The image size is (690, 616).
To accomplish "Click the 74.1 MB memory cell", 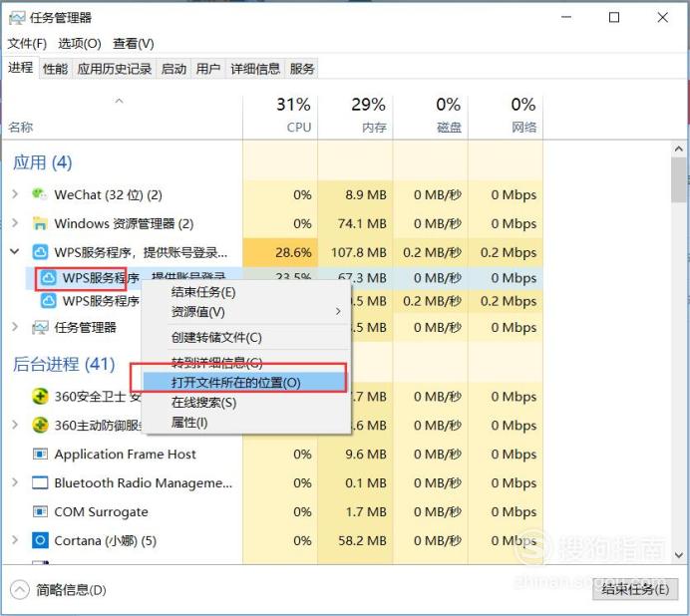I will (356, 223).
